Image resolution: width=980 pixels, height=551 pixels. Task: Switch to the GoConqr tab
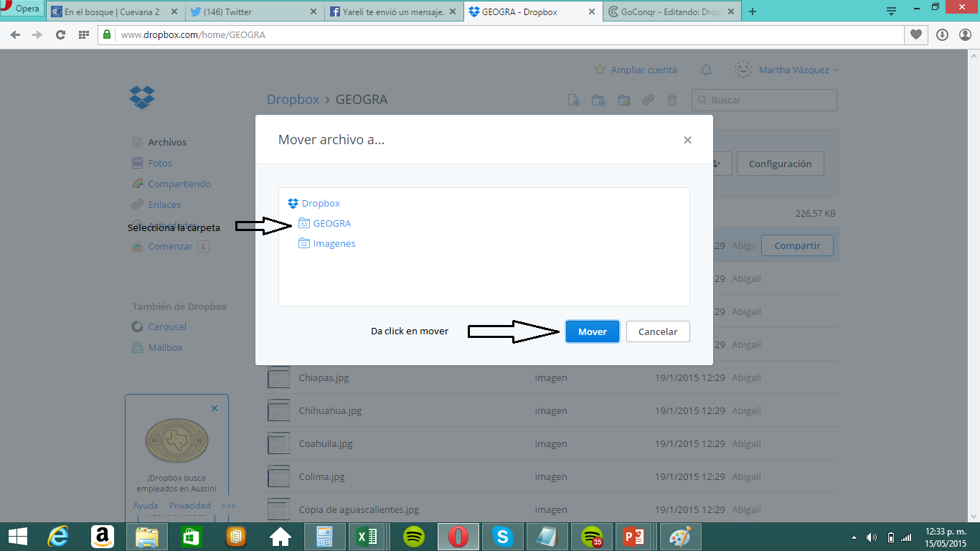point(672,11)
